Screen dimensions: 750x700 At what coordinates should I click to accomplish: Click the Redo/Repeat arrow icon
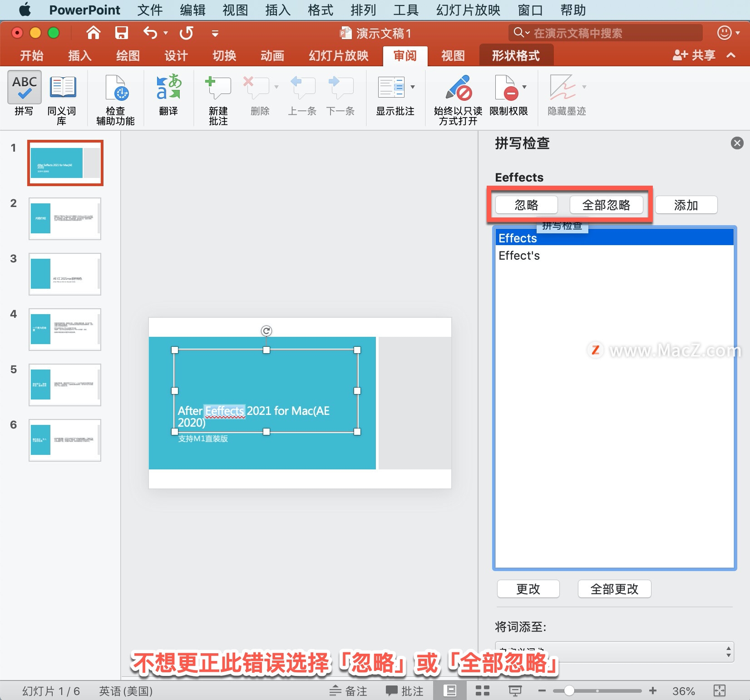[x=187, y=33]
